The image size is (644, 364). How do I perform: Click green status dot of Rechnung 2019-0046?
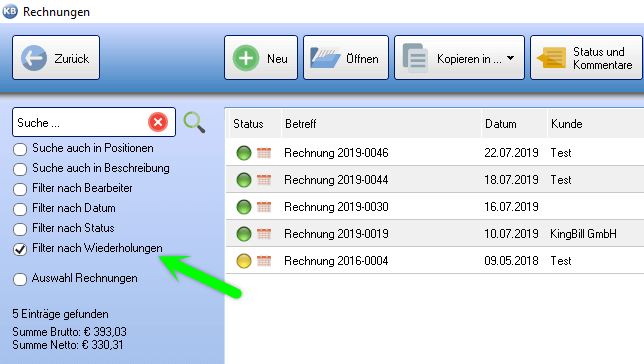[244, 153]
